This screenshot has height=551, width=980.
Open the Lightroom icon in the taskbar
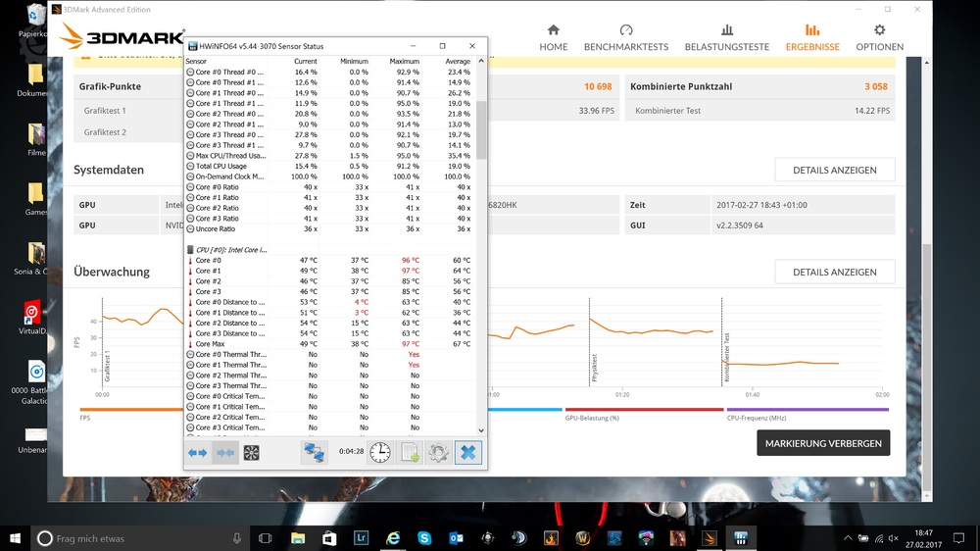click(x=362, y=538)
